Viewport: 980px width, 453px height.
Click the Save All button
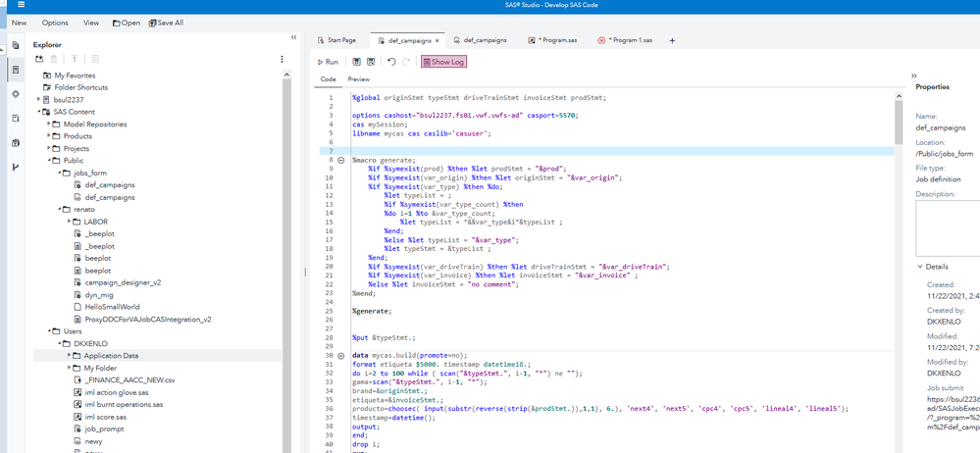166,23
